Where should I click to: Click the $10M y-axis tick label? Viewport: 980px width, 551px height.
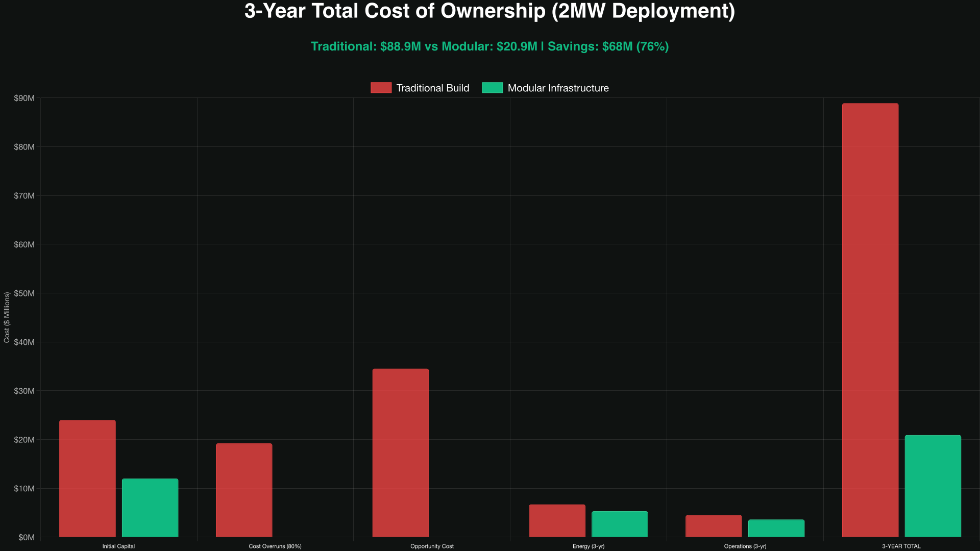coord(24,489)
